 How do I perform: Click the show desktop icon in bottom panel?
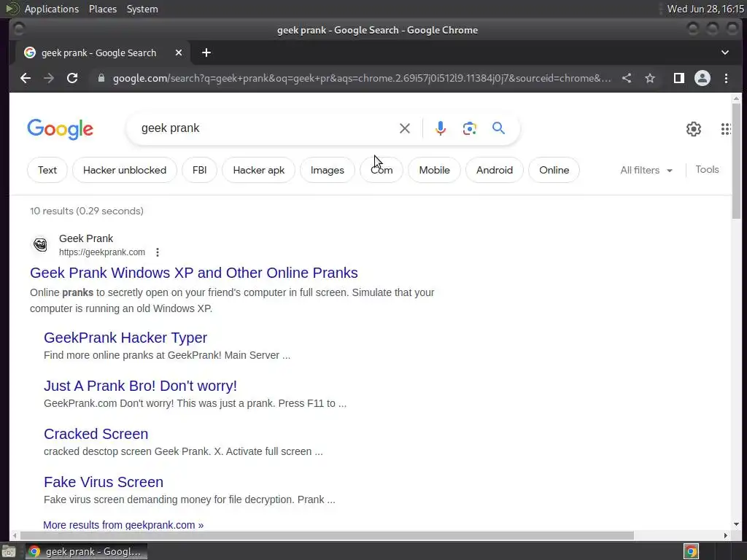[x=9, y=552]
